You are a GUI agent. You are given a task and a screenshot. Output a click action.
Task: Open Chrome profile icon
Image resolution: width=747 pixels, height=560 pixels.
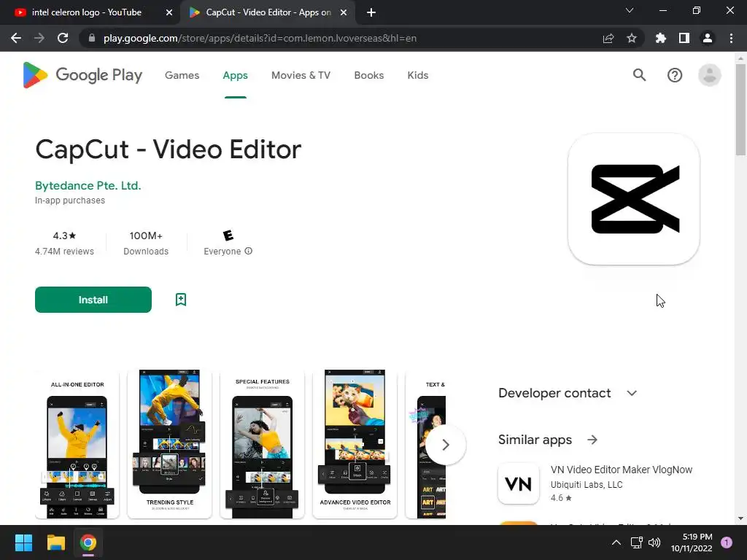(x=708, y=38)
